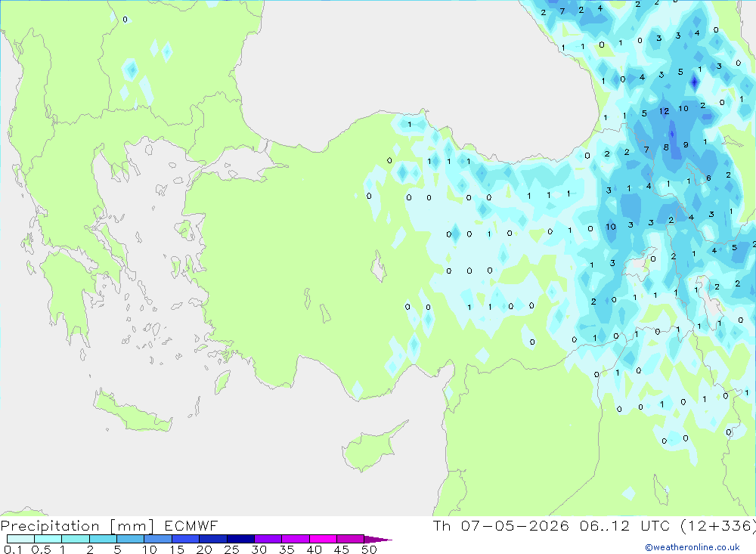Click the 30–35 mm purple legend swatch
756x554 pixels.
tap(268, 539)
